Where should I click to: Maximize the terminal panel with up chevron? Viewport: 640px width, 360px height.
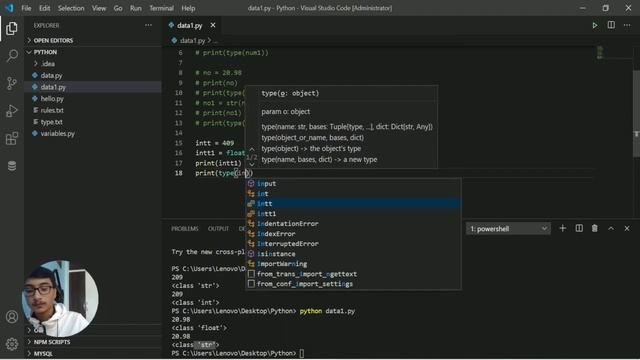[x=611, y=229]
